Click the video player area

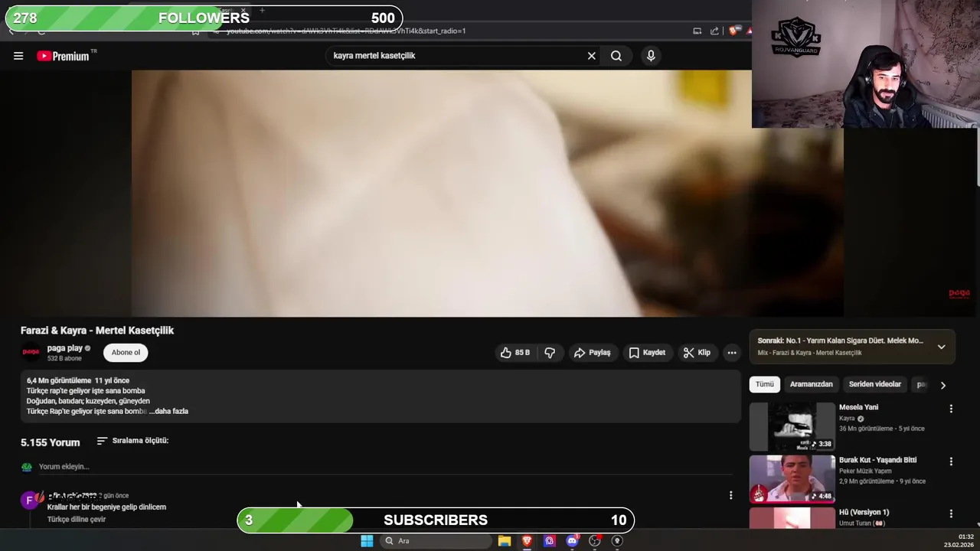pos(488,194)
